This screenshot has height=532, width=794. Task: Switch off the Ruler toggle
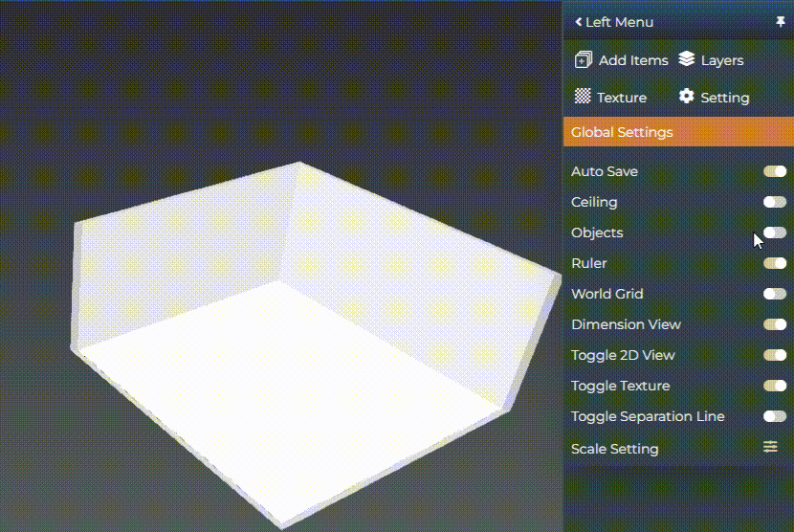774,263
